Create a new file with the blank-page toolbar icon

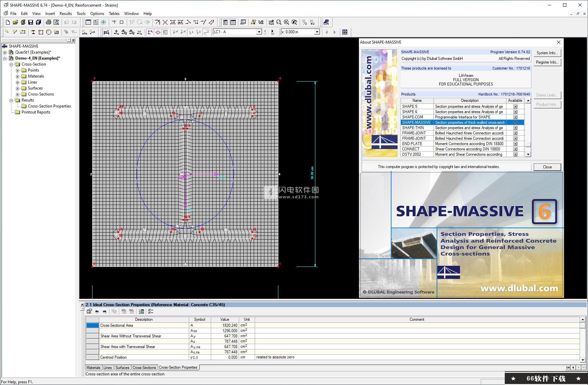8,22
